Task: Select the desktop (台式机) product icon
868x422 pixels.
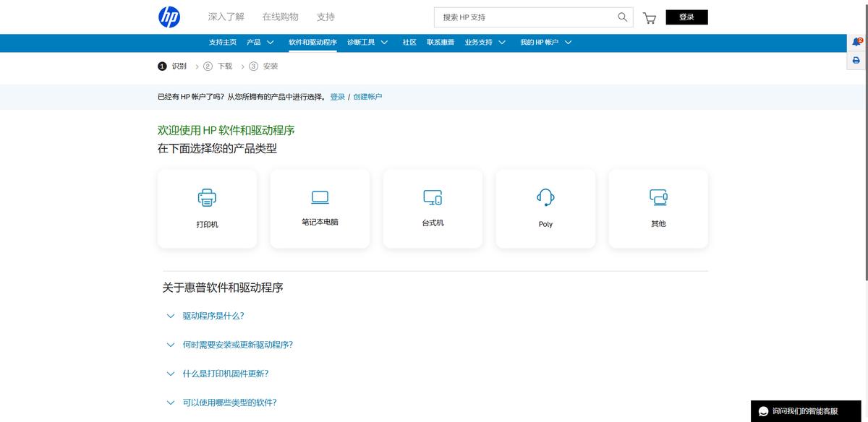Action: 433,197
